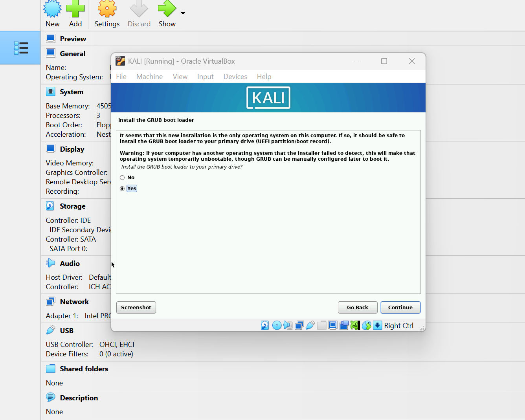Open the Input menu
Image resolution: width=525 pixels, height=420 pixels.
click(206, 77)
